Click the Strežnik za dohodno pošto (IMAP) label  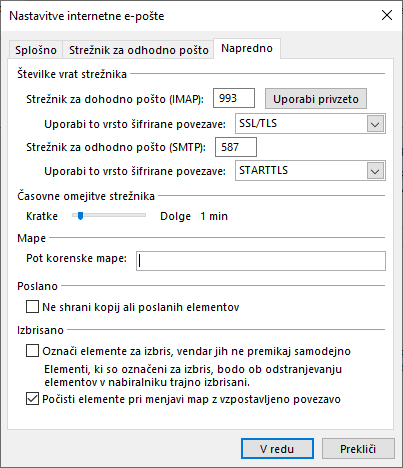[115, 99]
